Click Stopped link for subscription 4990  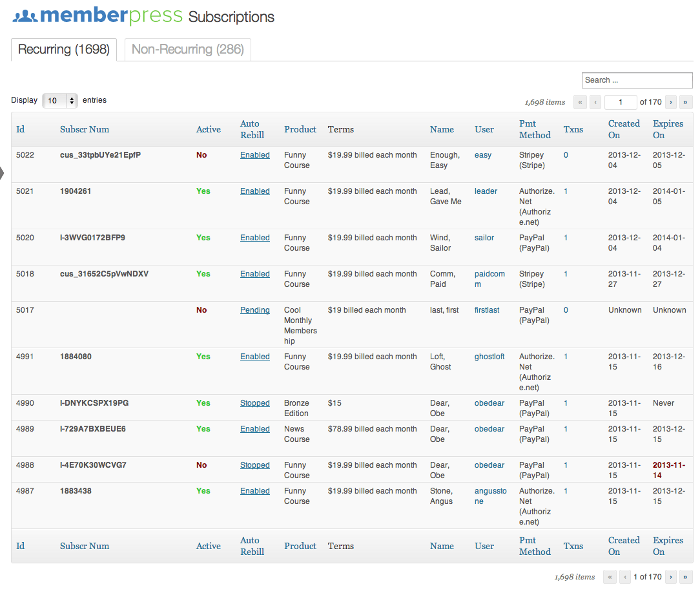click(x=255, y=403)
